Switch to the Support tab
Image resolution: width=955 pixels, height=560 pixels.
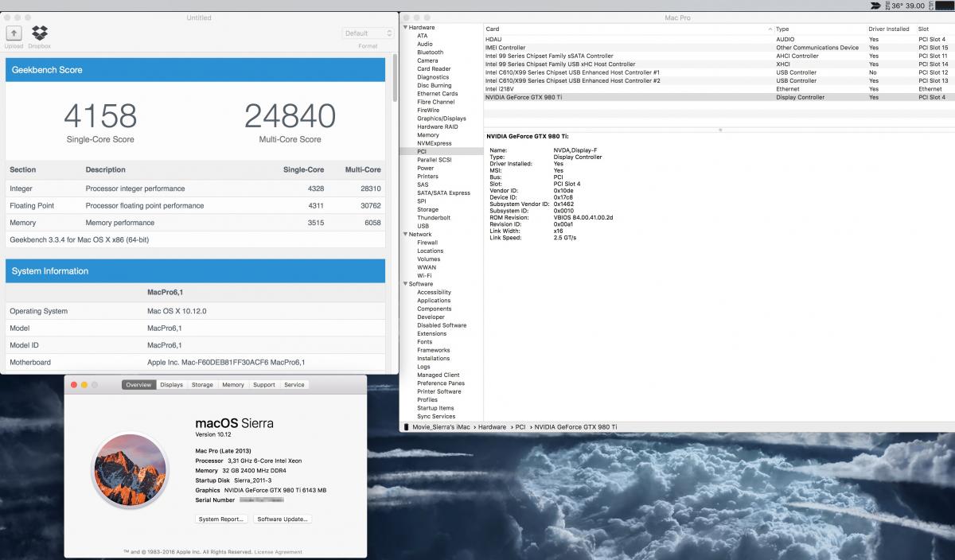click(x=264, y=385)
